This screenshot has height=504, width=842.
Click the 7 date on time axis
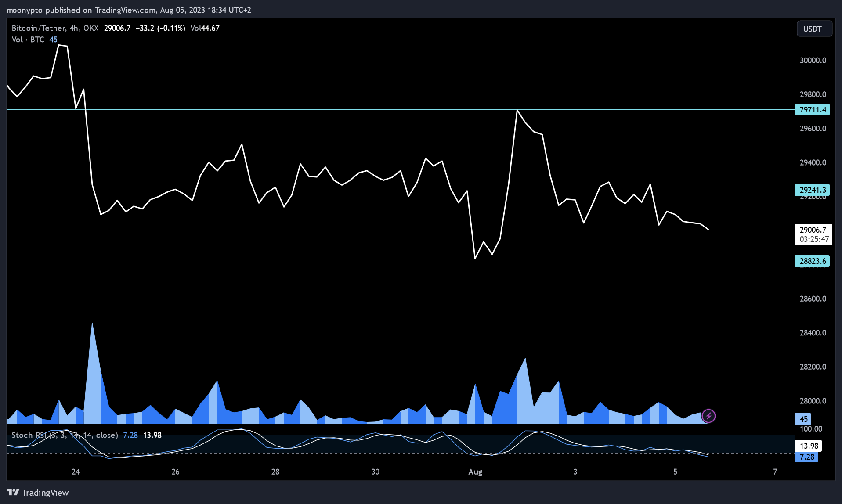pyautogui.click(x=775, y=472)
